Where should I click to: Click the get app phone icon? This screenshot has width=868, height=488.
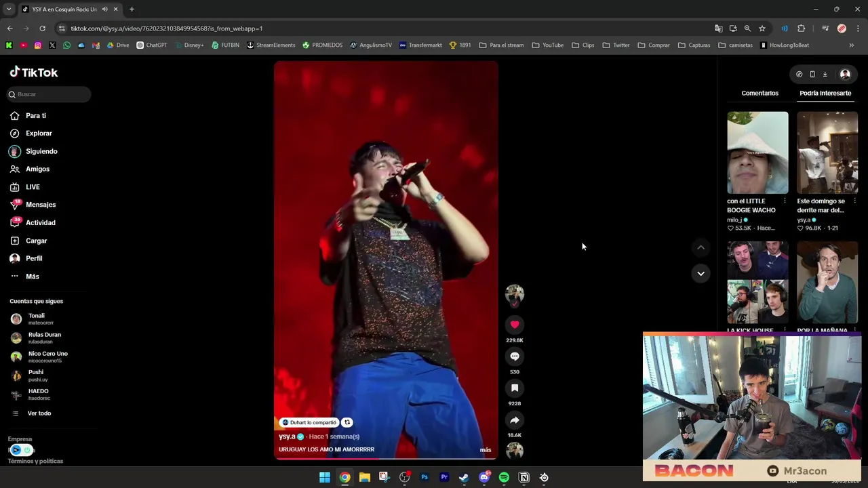pos(812,74)
